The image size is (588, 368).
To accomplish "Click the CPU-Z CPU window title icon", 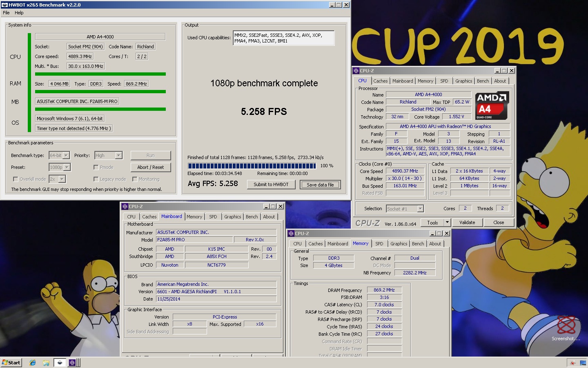I will [x=356, y=71].
